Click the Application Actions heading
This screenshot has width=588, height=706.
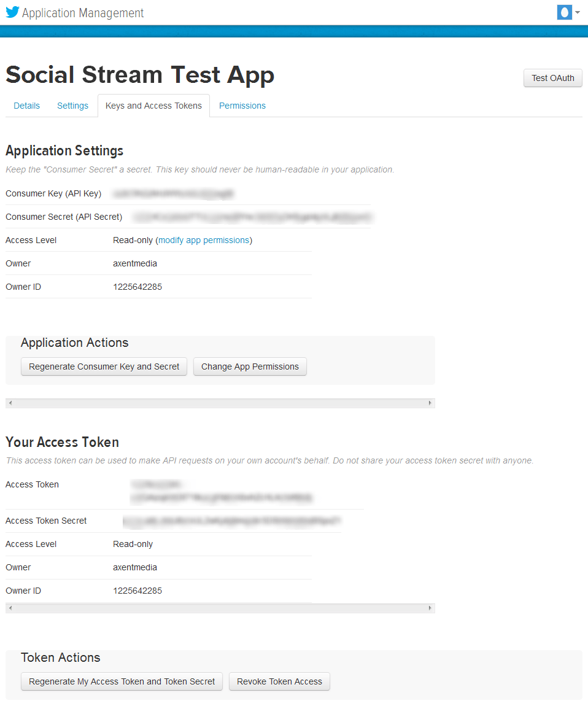(75, 343)
